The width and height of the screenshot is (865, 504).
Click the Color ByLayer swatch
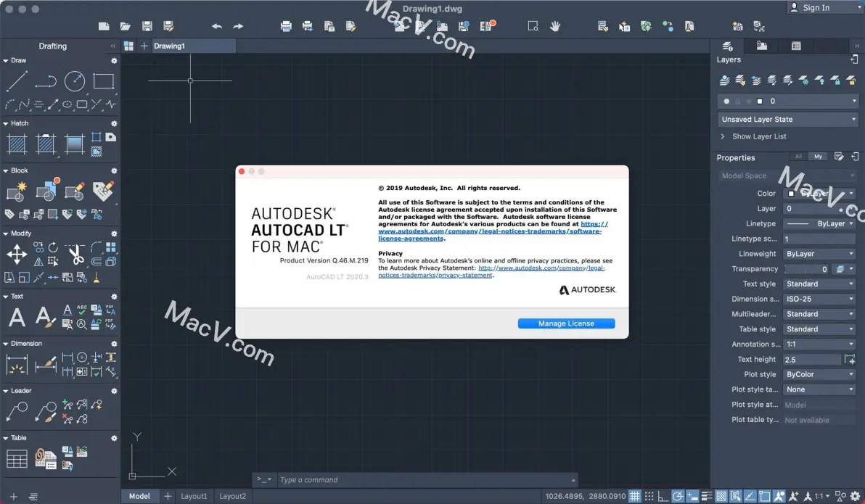pyautogui.click(x=791, y=194)
